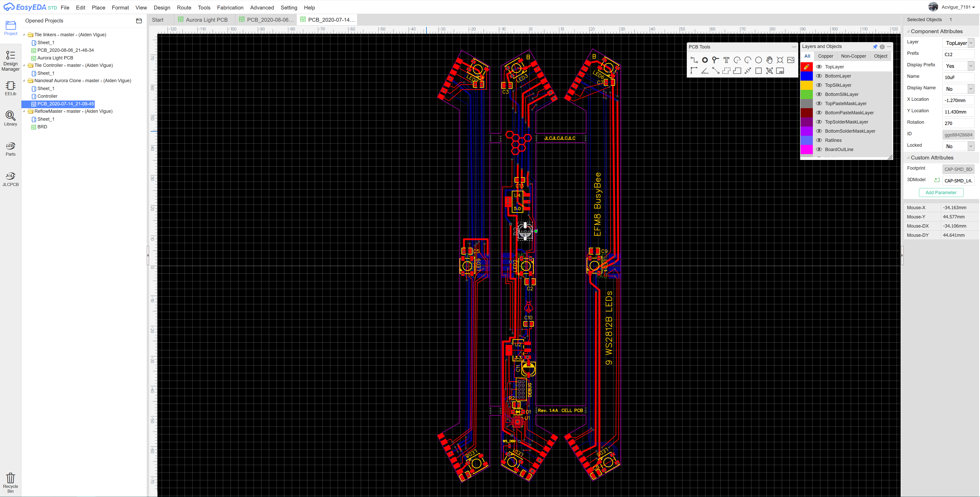Hide the TopSilkLayer visibility

[x=819, y=85]
